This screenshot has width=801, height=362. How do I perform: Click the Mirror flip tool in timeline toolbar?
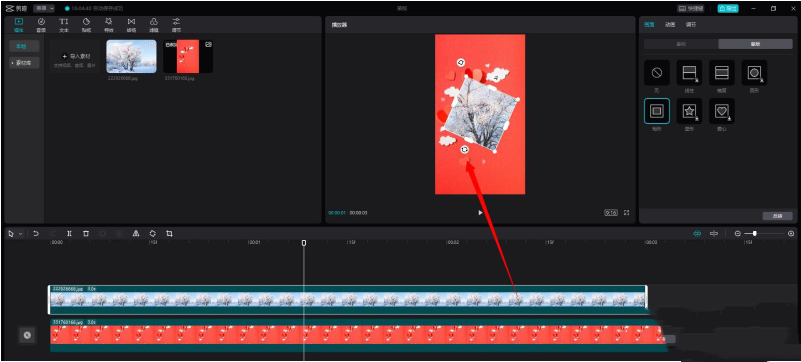click(x=136, y=233)
